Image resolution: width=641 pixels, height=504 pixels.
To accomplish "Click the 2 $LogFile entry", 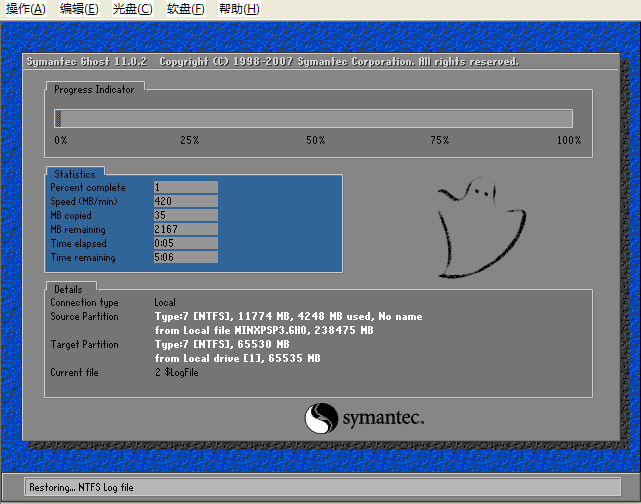I will [177, 372].
